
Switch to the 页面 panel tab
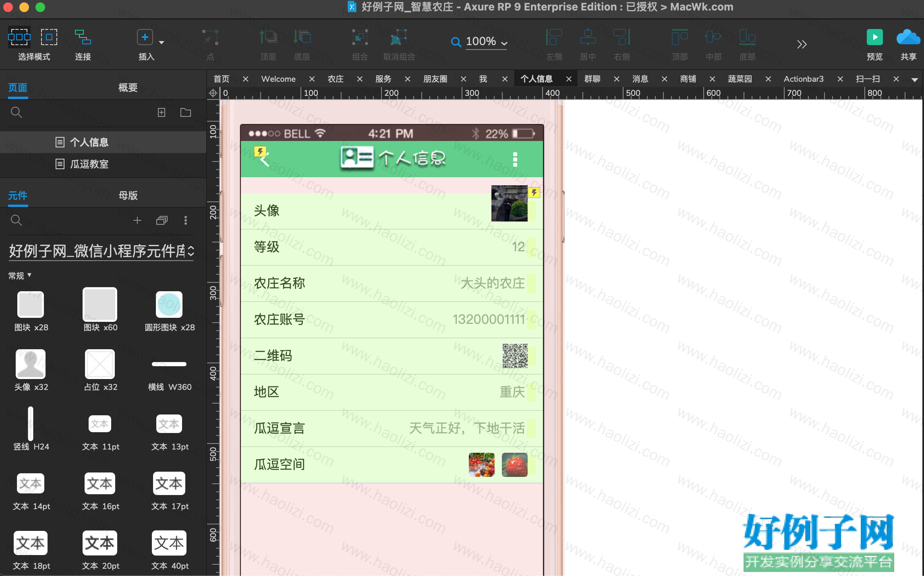tap(18, 87)
